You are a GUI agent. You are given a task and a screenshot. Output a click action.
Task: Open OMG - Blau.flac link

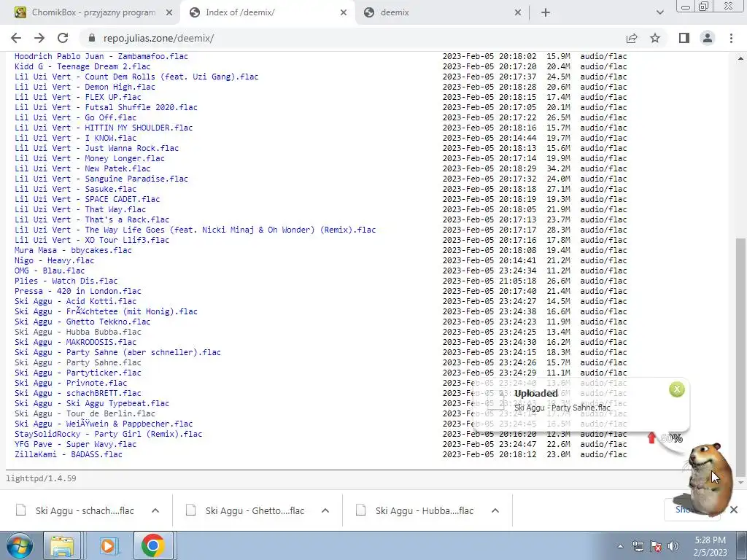point(50,271)
